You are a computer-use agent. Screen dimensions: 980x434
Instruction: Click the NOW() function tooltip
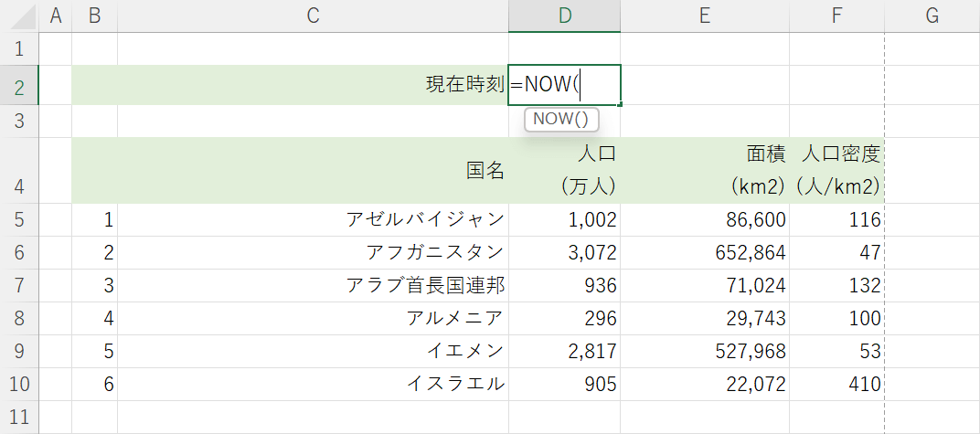[561, 120]
